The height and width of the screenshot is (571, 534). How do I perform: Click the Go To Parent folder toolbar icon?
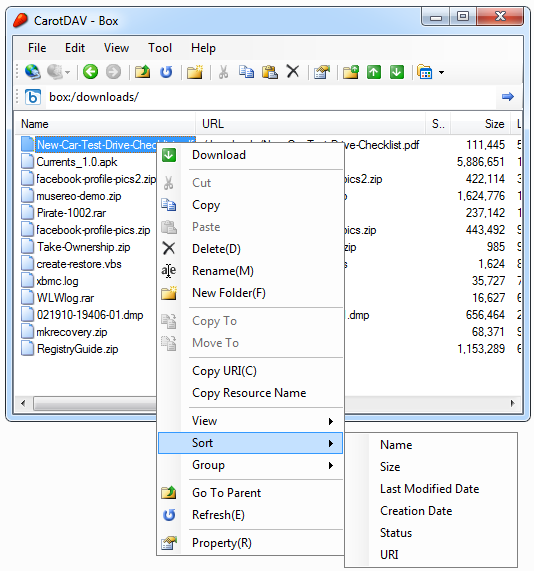[x=142, y=72]
